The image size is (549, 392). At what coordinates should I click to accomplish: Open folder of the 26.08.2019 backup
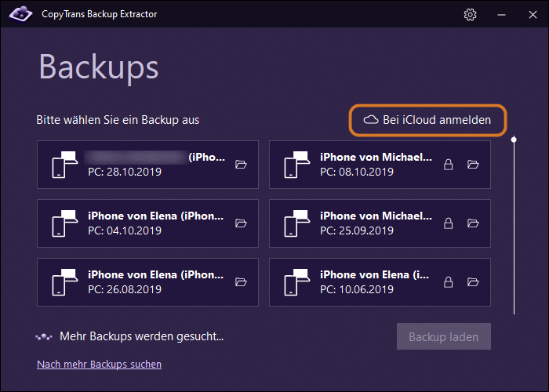(241, 281)
